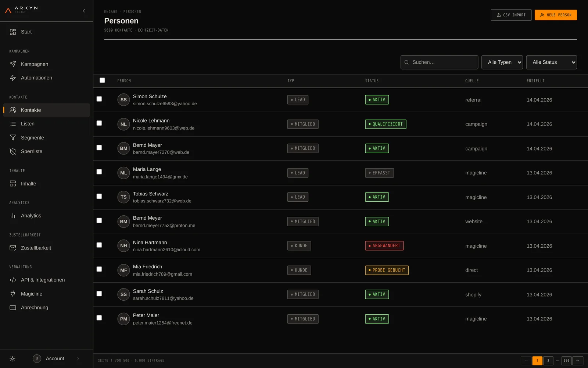Toggle theme with the sun icon
This screenshot has width=588, height=368.
point(12,359)
